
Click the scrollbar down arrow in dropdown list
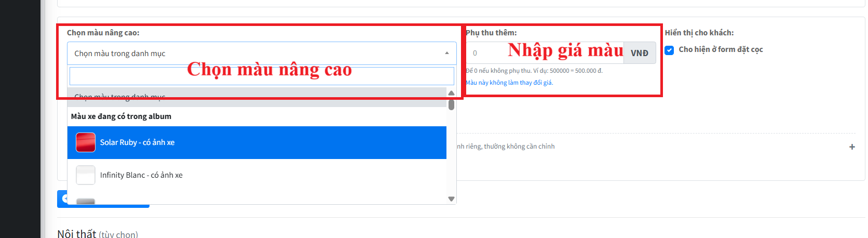coord(451,199)
